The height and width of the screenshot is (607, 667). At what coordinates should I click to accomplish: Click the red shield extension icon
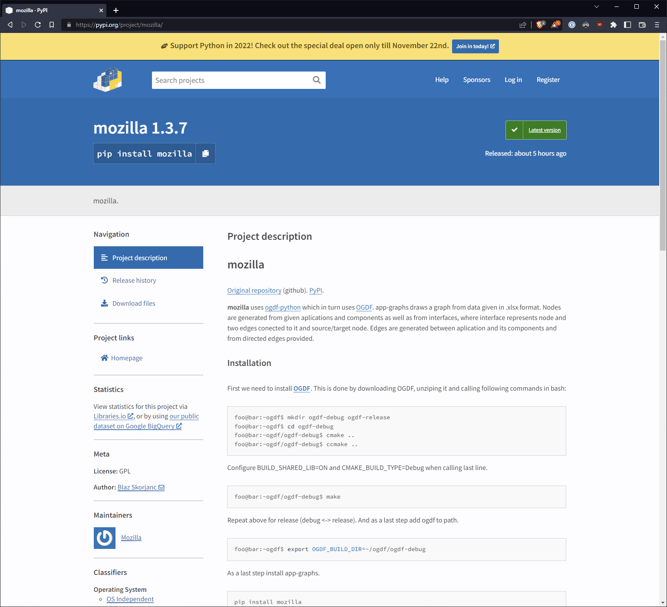(x=600, y=25)
